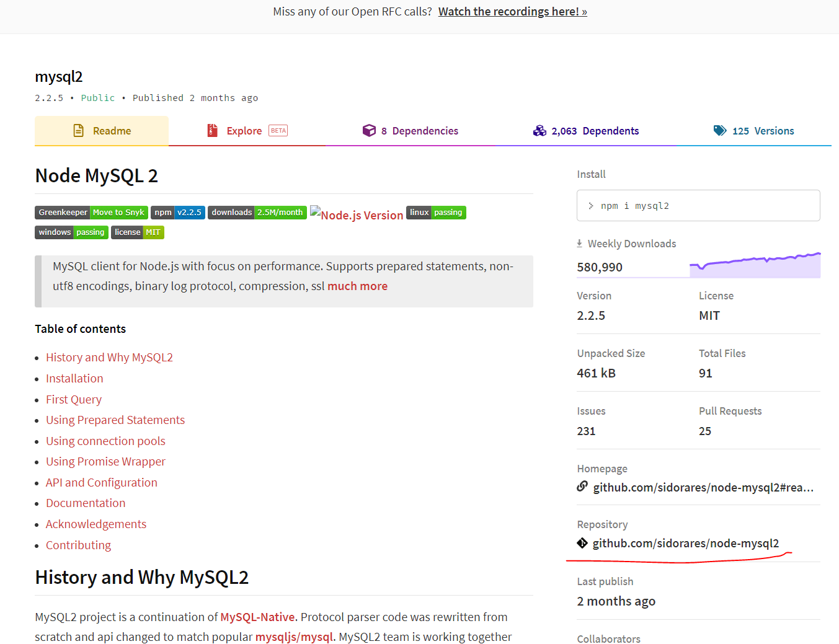
Task: Click the 580,990 weekly downloads value
Action: click(600, 267)
